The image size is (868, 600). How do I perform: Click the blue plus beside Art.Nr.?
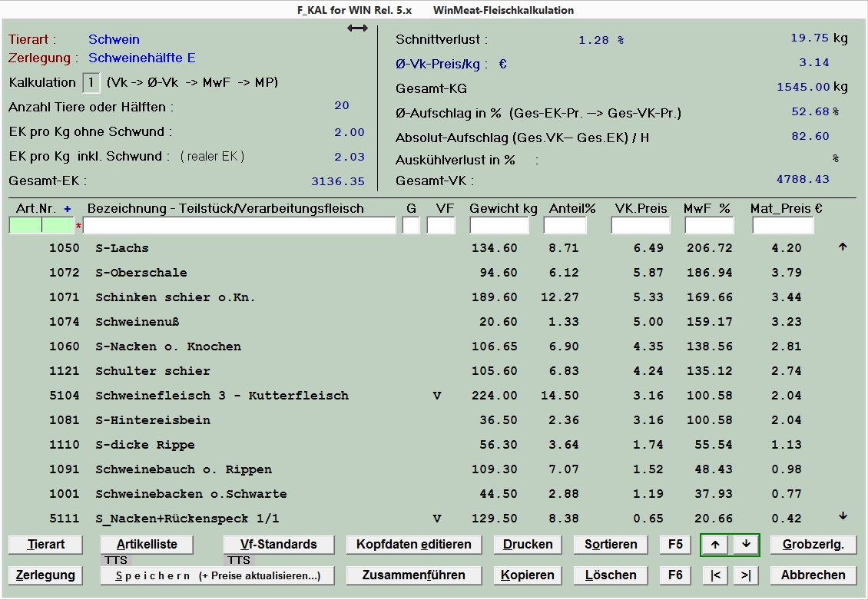(68, 208)
